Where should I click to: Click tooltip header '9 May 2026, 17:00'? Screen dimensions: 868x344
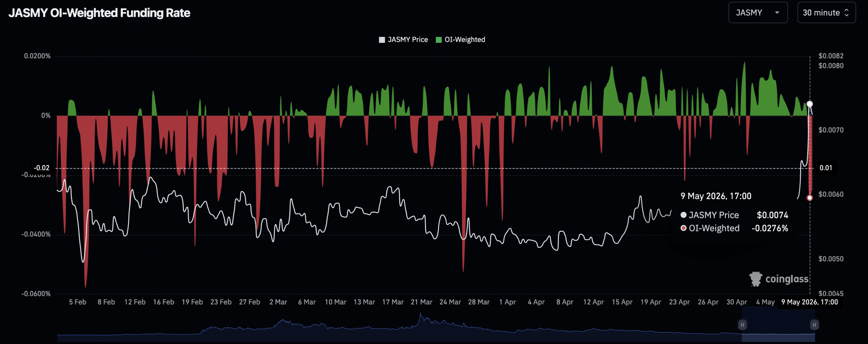pyautogui.click(x=716, y=196)
